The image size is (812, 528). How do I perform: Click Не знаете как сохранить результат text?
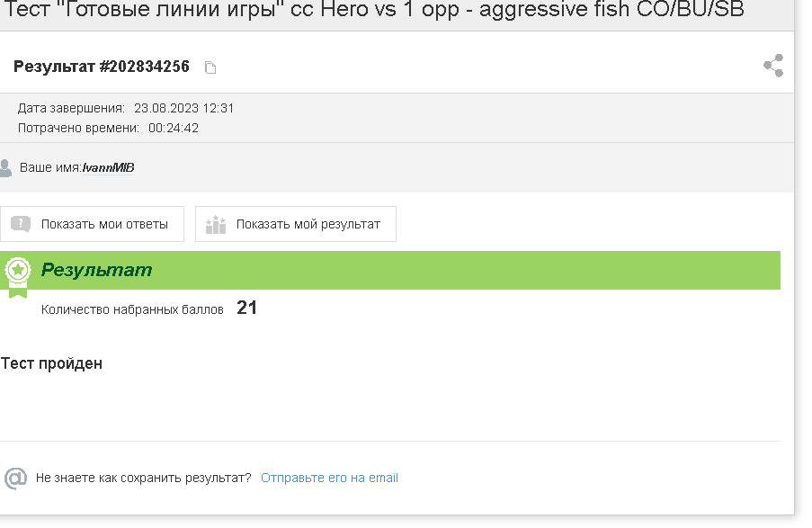[x=144, y=478]
